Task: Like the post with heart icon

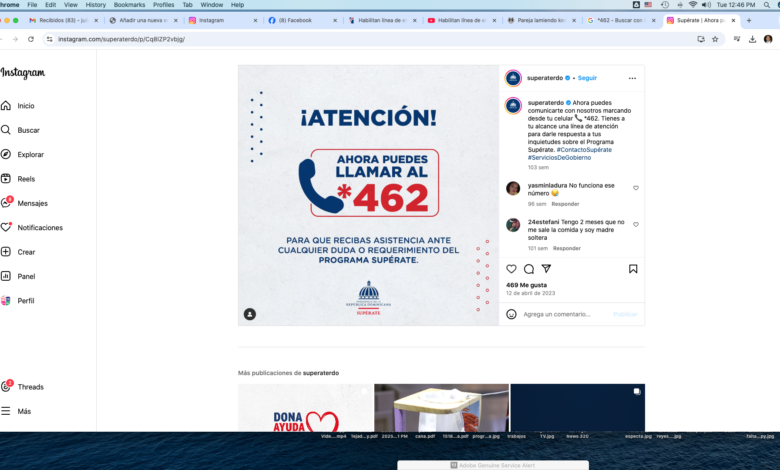Action: (511, 269)
